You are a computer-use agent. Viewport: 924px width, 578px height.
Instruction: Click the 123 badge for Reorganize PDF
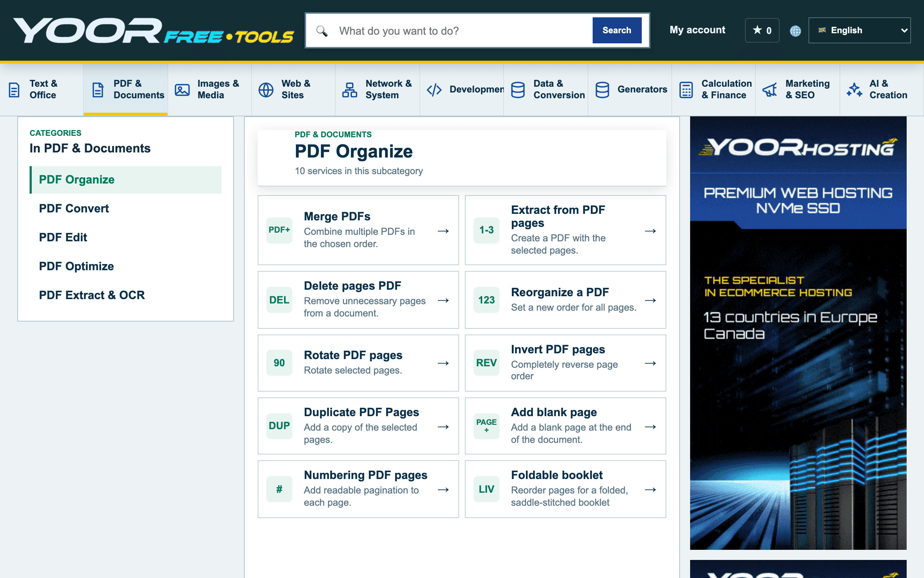coord(487,300)
